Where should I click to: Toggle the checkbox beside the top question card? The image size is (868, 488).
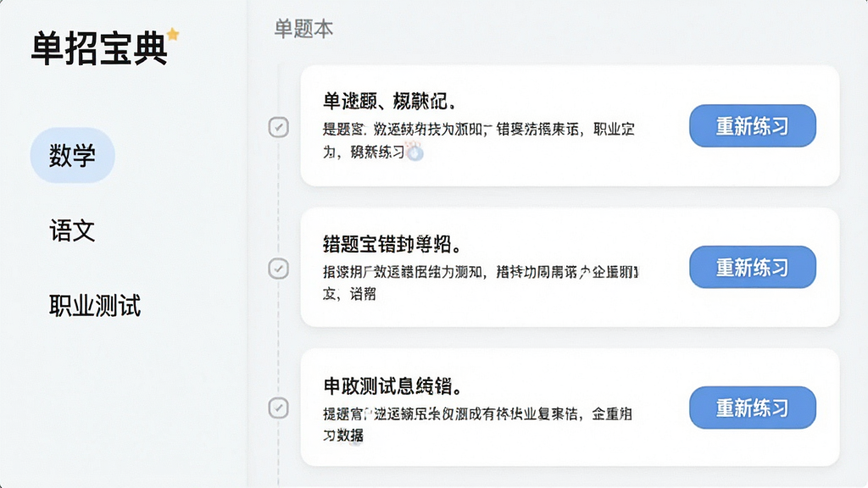pos(278,127)
